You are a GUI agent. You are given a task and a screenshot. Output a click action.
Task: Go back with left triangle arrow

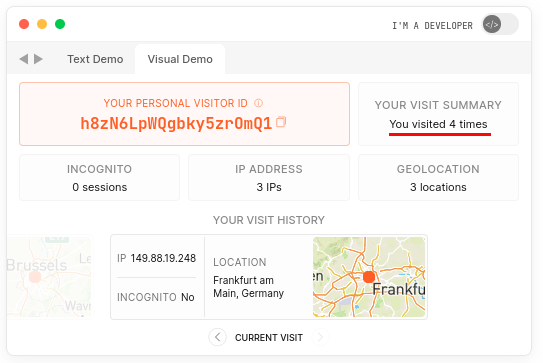pyautogui.click(x=24, y=59)
